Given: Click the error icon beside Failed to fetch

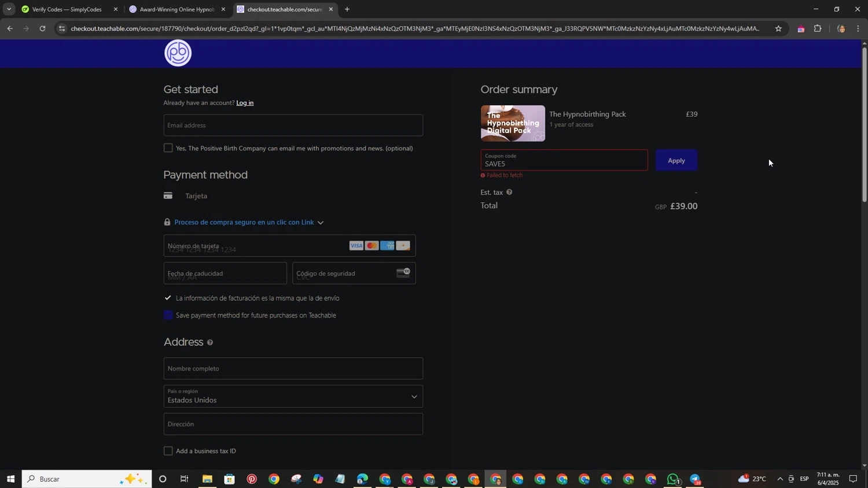Looking at the screenshot, I should (483, 175).
